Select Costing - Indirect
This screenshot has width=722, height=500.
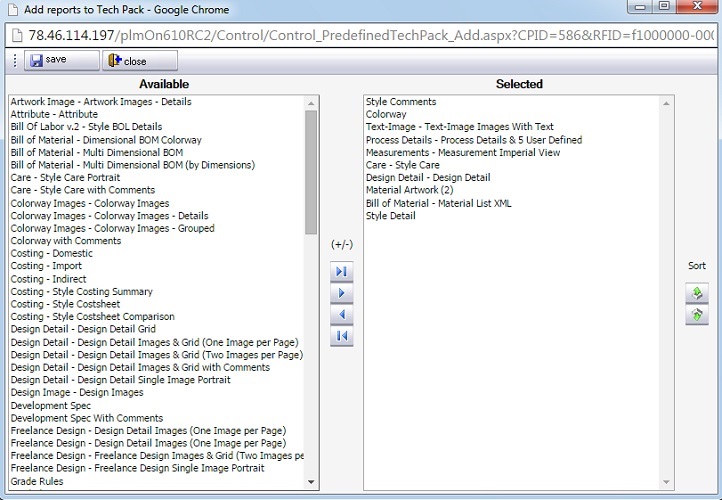tap(48, 279)
